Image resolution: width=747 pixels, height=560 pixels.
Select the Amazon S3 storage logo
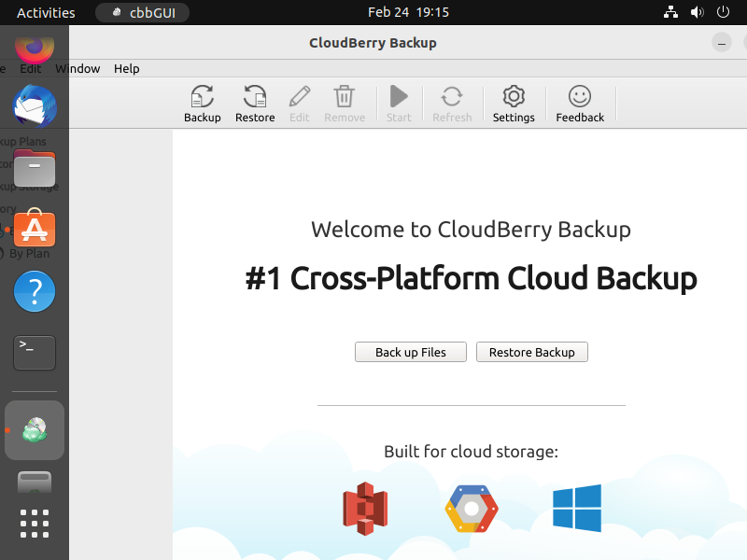tap(365, 508)
